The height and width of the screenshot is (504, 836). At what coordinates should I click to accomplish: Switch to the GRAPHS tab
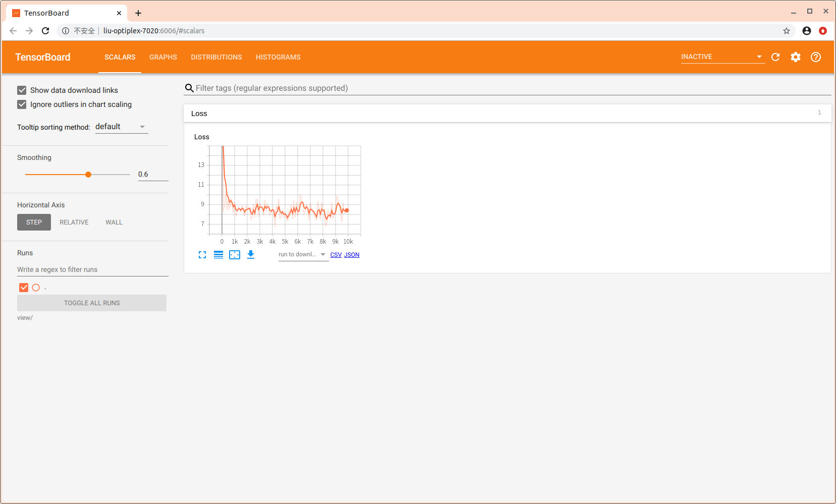pos(163,57)
